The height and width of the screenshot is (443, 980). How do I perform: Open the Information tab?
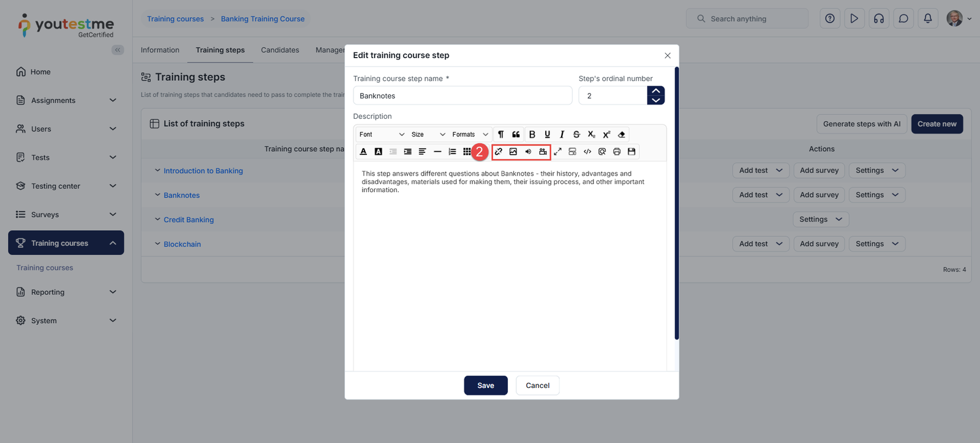click(160, 50)
